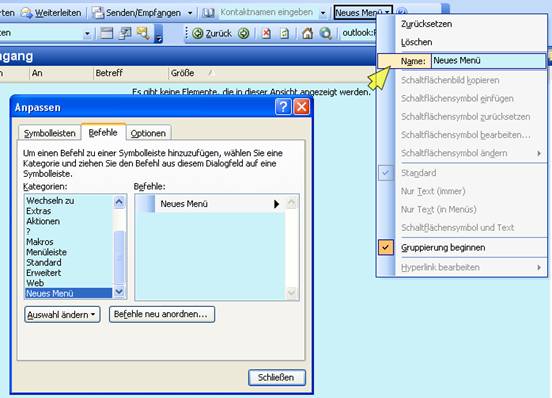Open the view selector combo box arrow

(87, 34)
